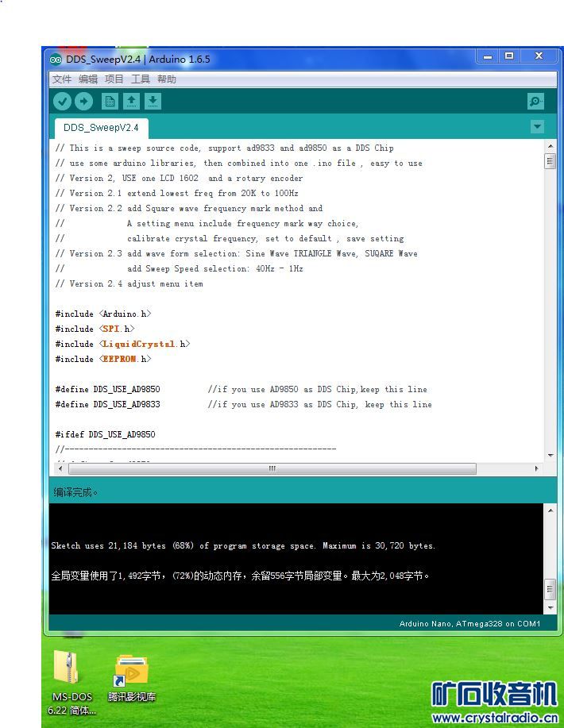This screenshot has height=728, width=564.
Task: Open the 项目 menu
Action: [x=114, y=79]
